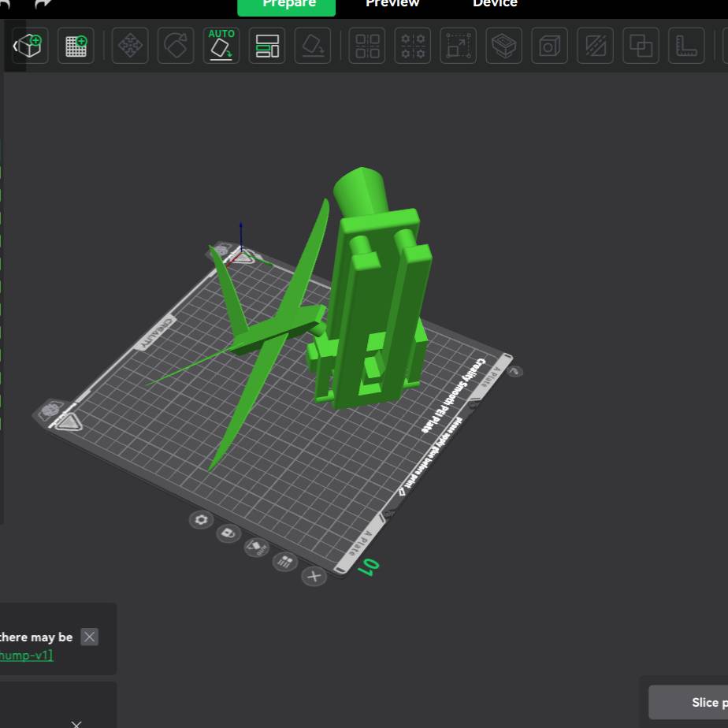728x728 pixels.
Task: Toggle the plate lock icon
Action: (228, 533)
